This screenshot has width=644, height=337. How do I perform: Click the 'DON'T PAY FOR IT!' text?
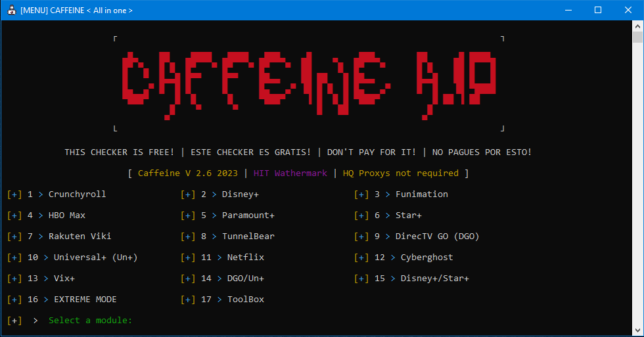[x=371, y=152]
